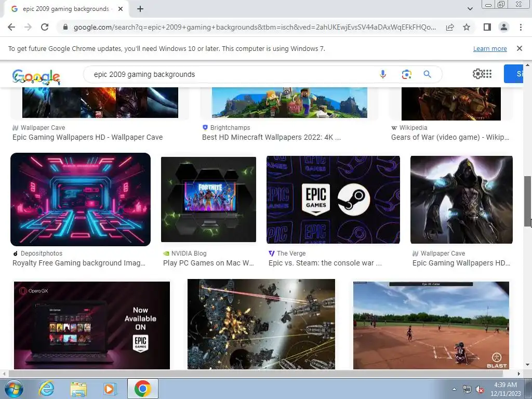Open the Google apps grid
The image size is (532, 399).
[487, 74]
